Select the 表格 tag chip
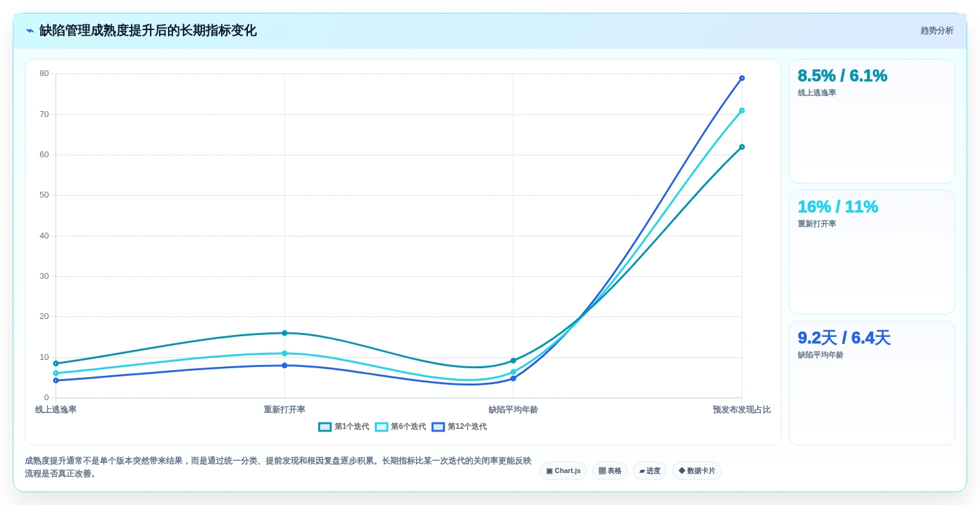980x505 pixels. tap(610, 471)
